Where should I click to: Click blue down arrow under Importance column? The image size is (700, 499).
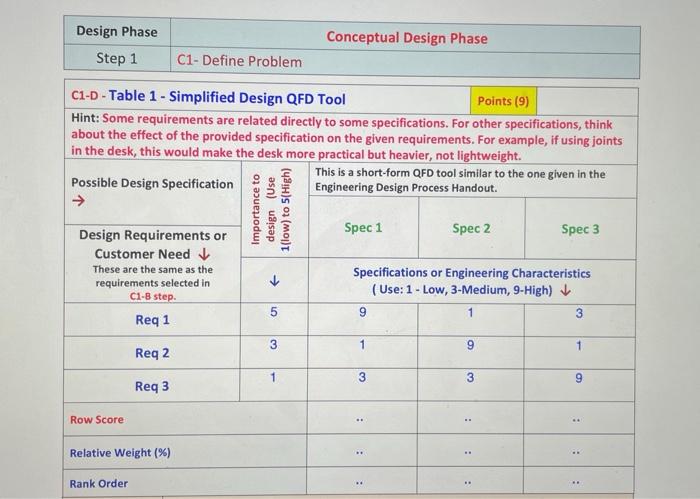(x=275, y=281)
